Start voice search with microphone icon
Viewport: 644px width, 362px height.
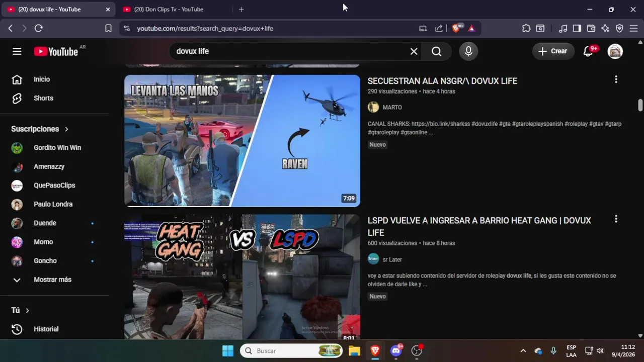point(468,51)
